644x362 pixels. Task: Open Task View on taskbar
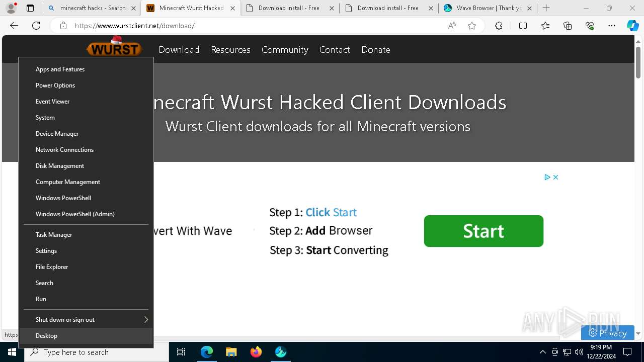click(x=181, y=352)
